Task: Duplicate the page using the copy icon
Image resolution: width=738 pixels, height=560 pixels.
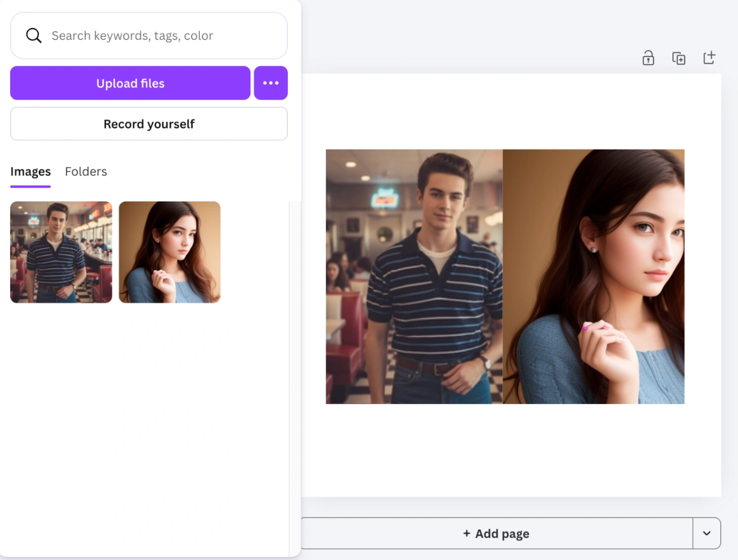Action: click(x=678, y=58)
